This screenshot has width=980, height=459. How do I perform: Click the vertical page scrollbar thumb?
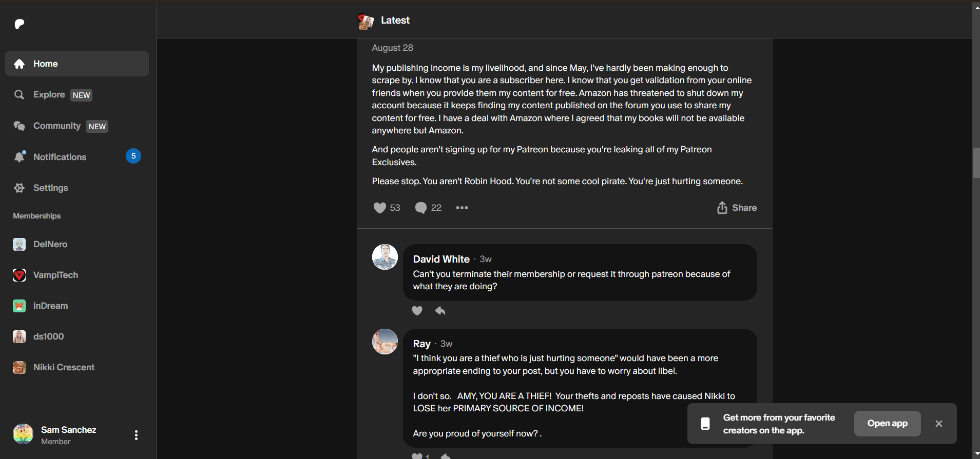pos(976,163)
